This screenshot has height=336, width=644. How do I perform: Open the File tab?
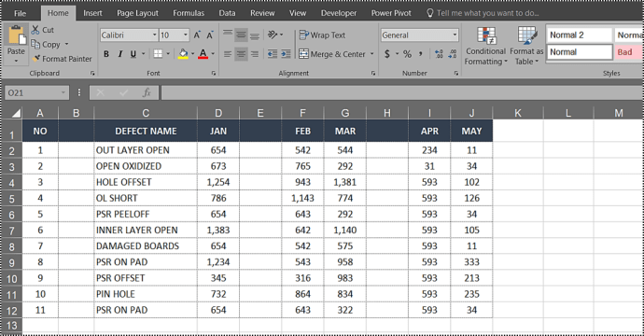click(x=20, y=13)
